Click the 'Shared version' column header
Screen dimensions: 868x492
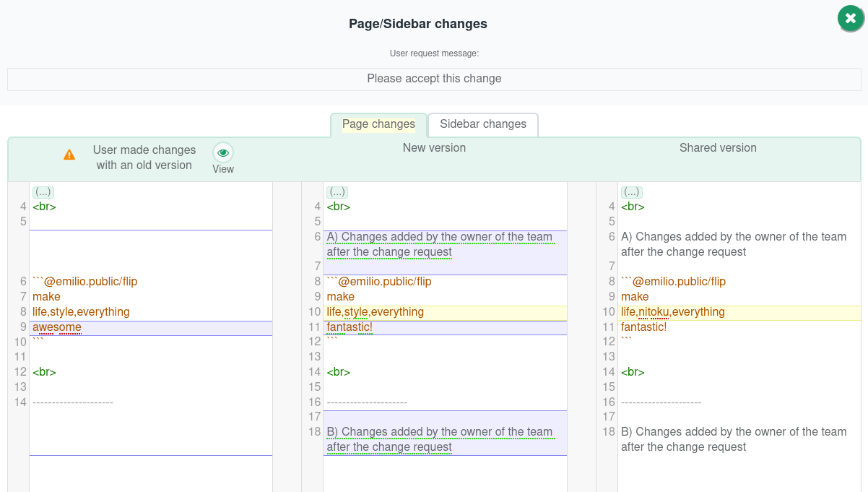pos(718,148)
